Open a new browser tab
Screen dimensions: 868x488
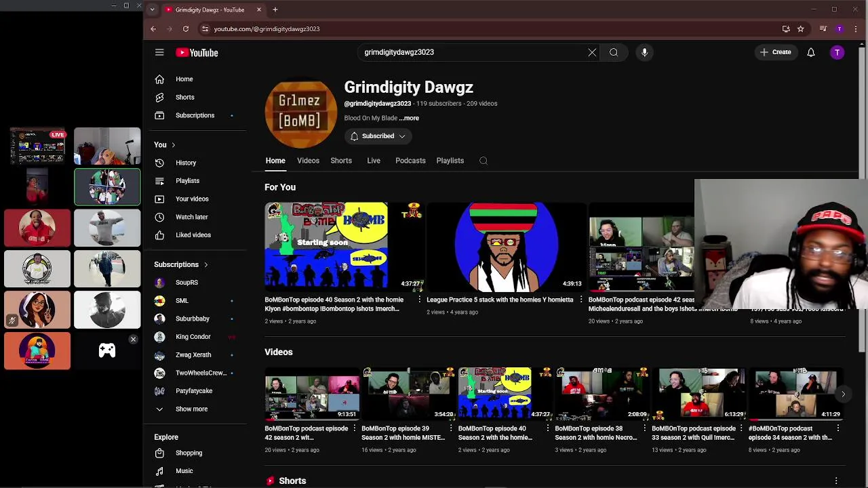tap(275, 9)
